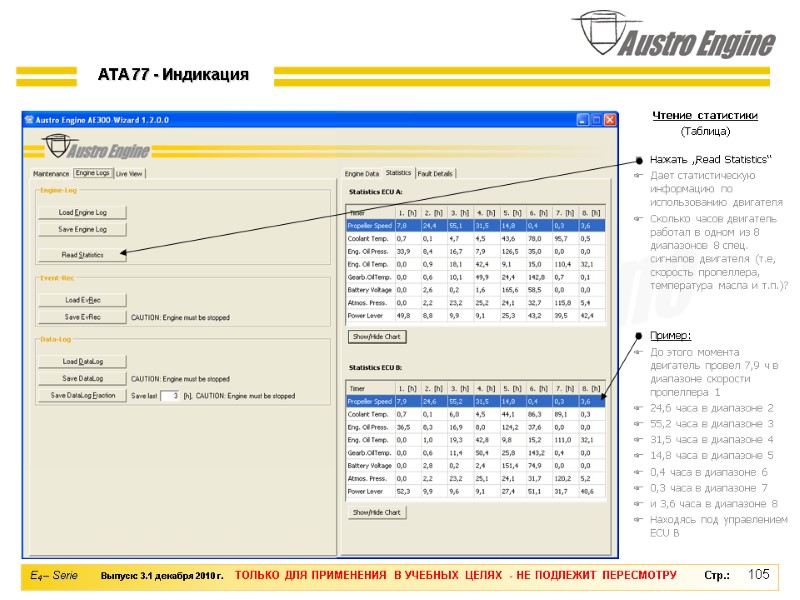Select Eng. Oil Press. row in ECU B

475,427
